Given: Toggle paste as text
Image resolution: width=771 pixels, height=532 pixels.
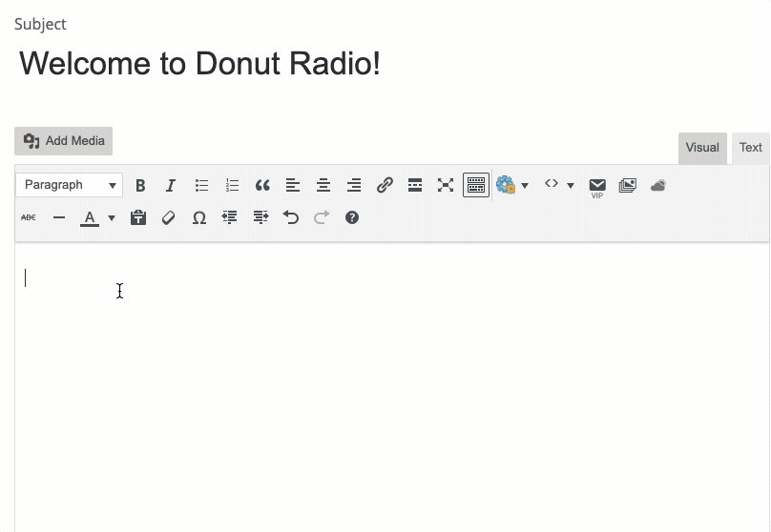Looking at the screenshot, I should pyautogui.click(x=138, y=217).
